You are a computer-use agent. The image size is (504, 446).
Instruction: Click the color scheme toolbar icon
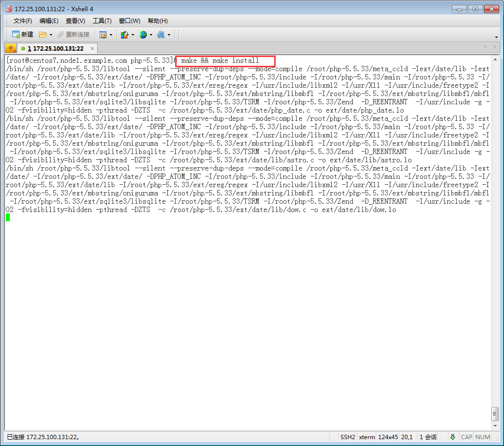click(124, 35)
